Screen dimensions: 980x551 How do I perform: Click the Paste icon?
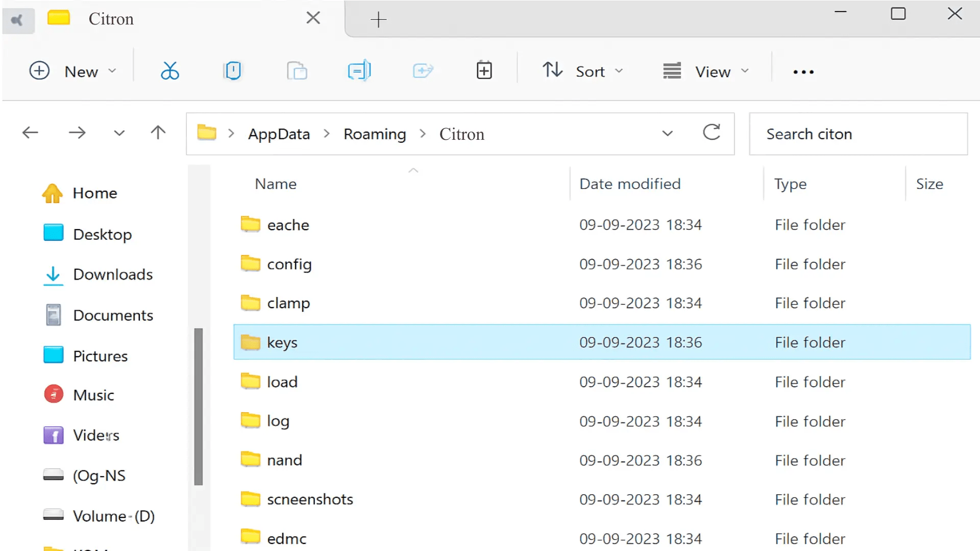click(x=298, y=70)
